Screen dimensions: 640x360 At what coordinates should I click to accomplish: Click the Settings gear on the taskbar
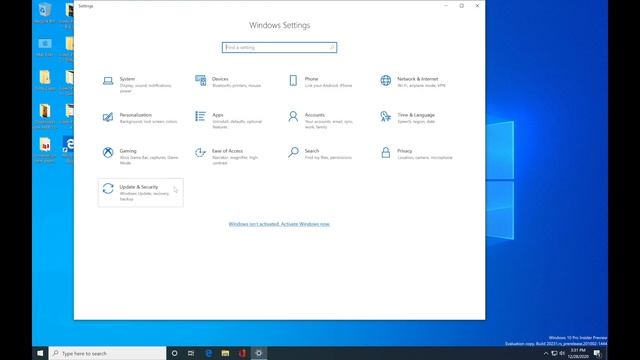click(x=259, y=353)
